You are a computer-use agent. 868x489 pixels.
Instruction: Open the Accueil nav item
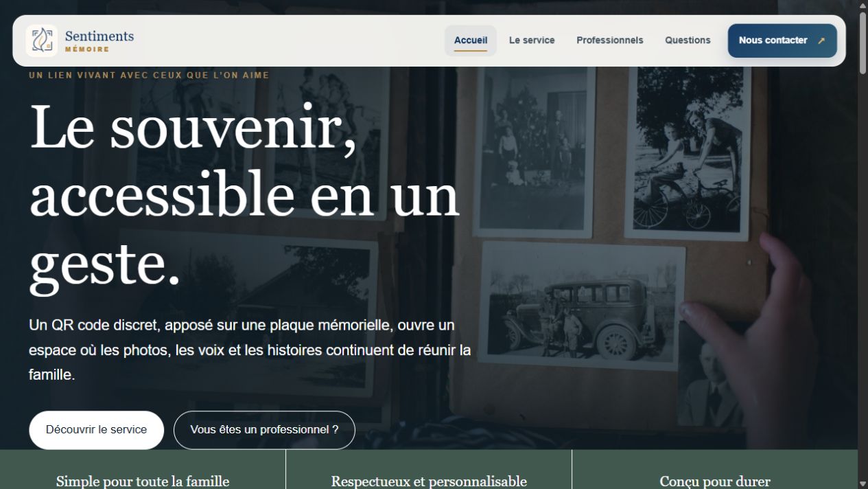[x=471, y=41]
